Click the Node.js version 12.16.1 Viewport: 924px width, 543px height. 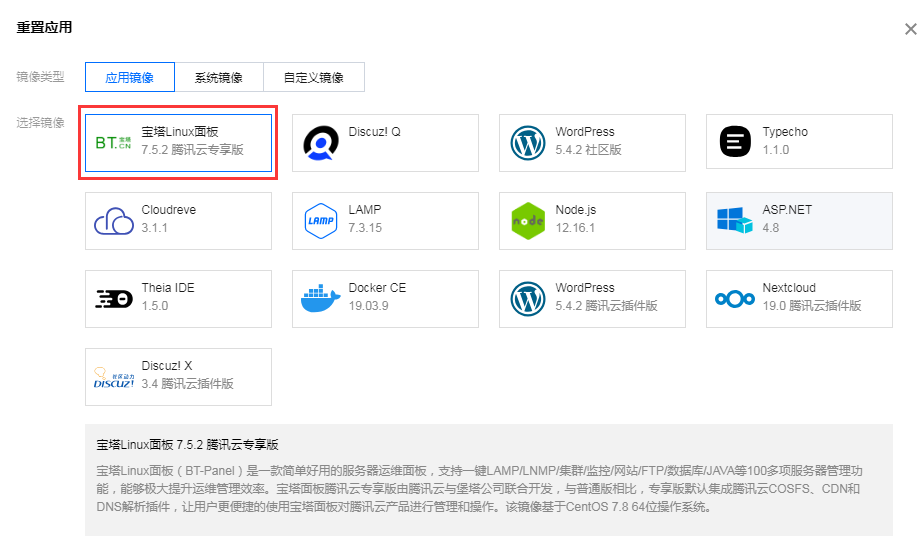pyautogui.click(x=575, y=228)
